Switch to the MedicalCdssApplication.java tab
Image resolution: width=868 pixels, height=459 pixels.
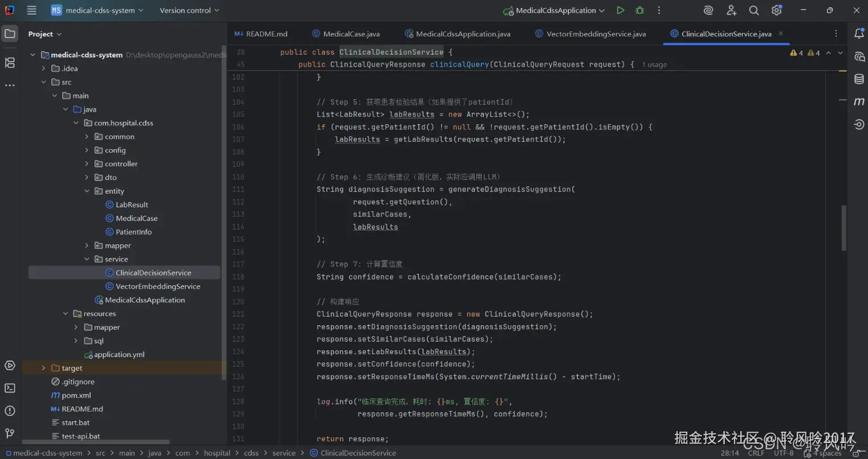click(x=458, y=34)
